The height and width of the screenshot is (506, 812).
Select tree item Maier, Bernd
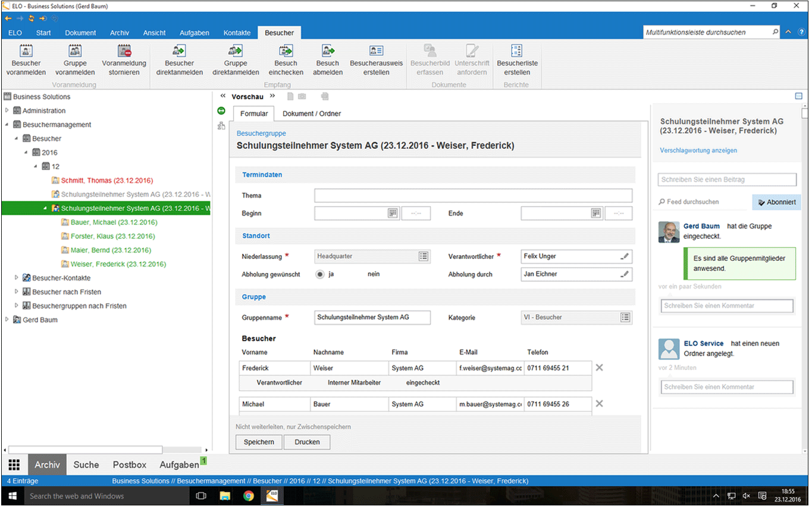[111, 251]
